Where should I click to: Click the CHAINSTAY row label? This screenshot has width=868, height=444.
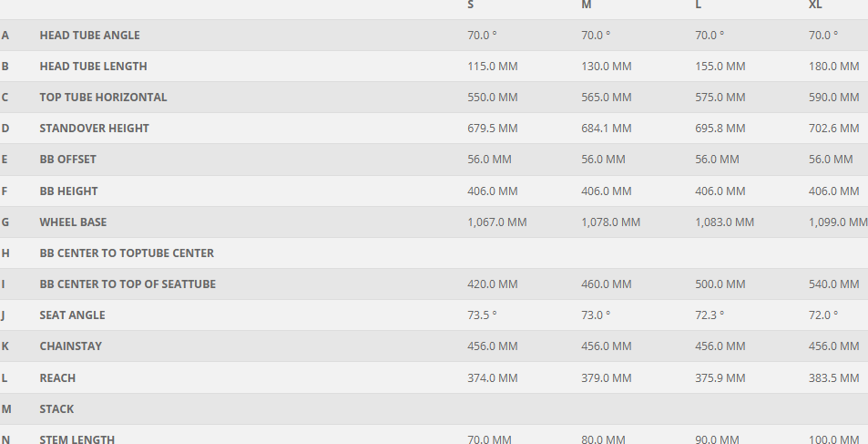[70, 346]
